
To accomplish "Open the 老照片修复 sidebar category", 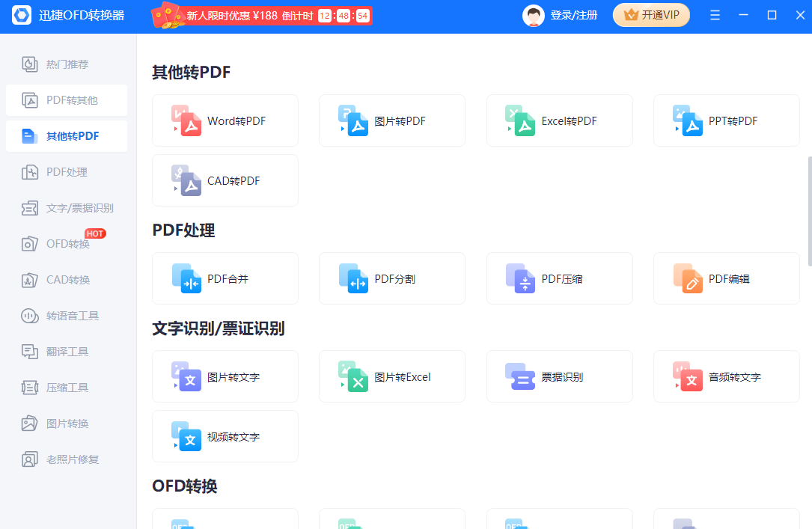I will [x=66, y=459].
